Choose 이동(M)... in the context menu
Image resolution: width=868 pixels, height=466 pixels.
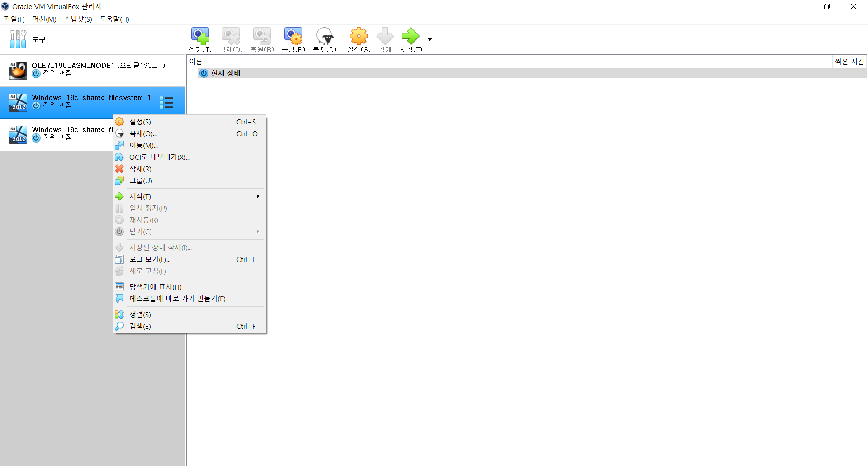point(189,146)
